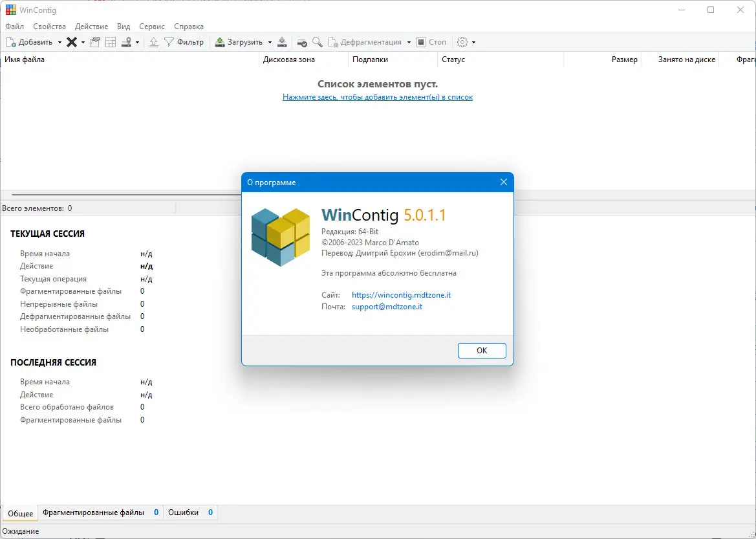Click the Добавить (Add) toolbar button

click(x=29, y=42)
